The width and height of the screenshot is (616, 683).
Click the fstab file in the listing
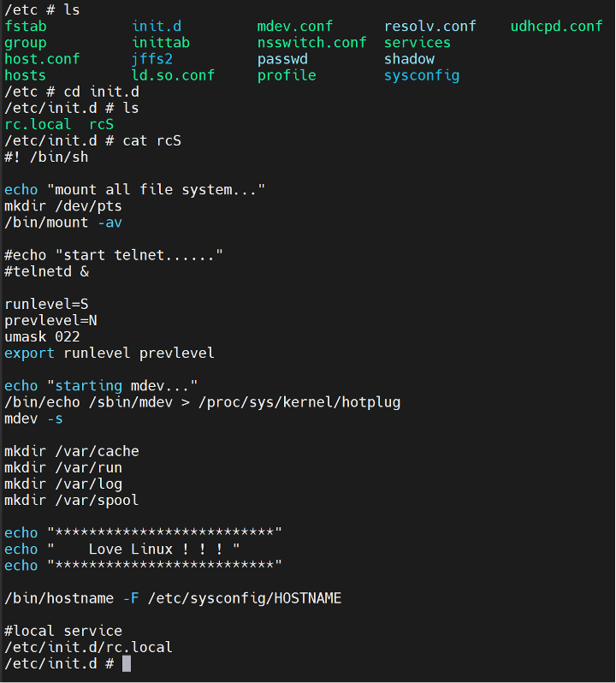[x=26, y=26]
